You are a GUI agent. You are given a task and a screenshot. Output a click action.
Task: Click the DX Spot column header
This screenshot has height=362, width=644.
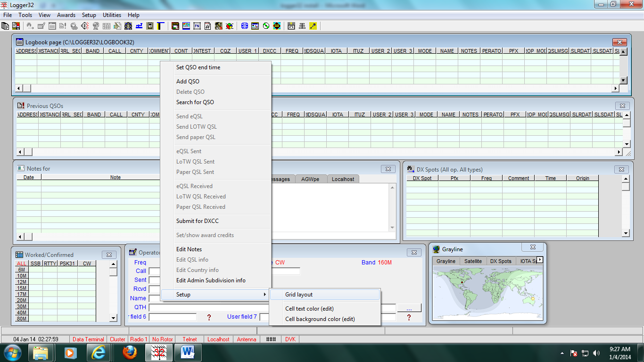(x=422, y=178)
